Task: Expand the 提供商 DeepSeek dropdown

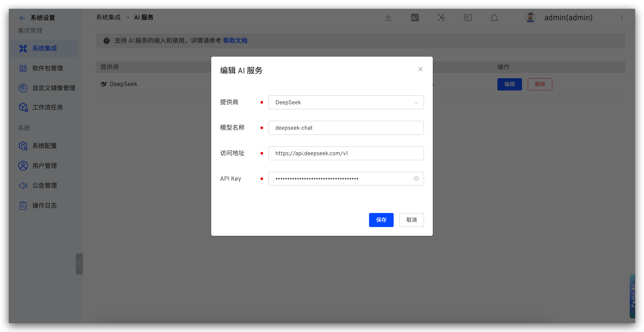Action: pos(346,102)
